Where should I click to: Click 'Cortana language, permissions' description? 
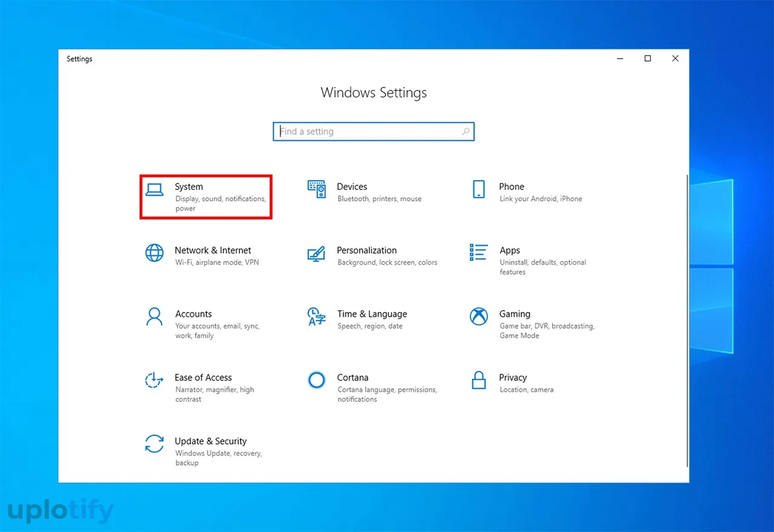coord(387,394)
